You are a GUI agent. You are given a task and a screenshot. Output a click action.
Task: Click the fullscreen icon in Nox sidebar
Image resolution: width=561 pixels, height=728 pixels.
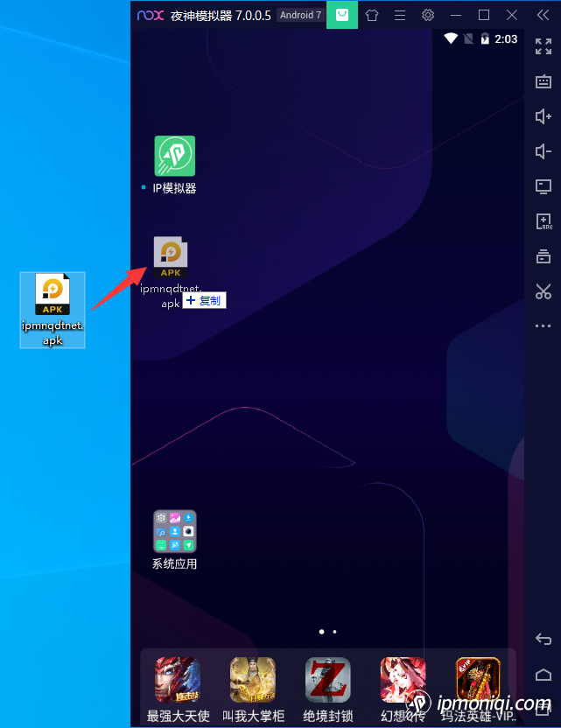tap(543, 46)
